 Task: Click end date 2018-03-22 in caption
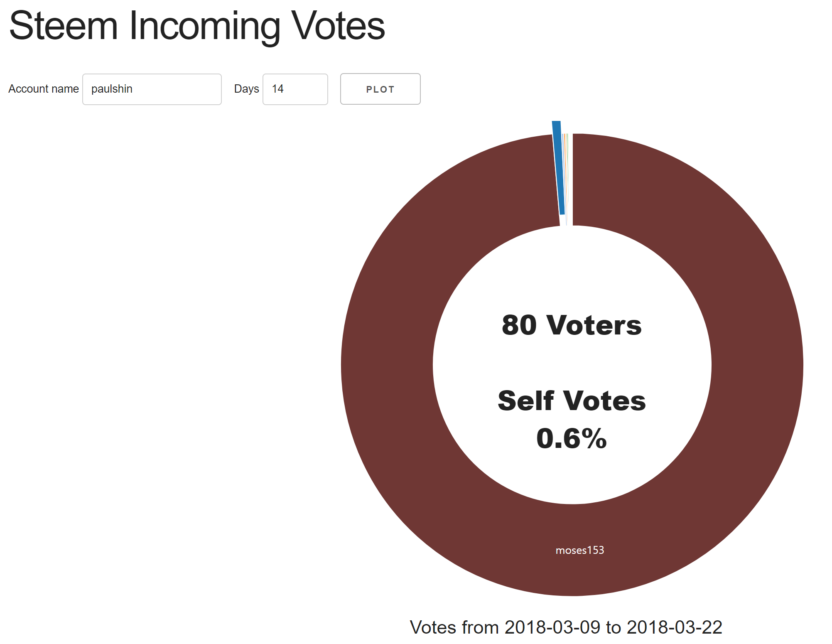pos(674,627)
